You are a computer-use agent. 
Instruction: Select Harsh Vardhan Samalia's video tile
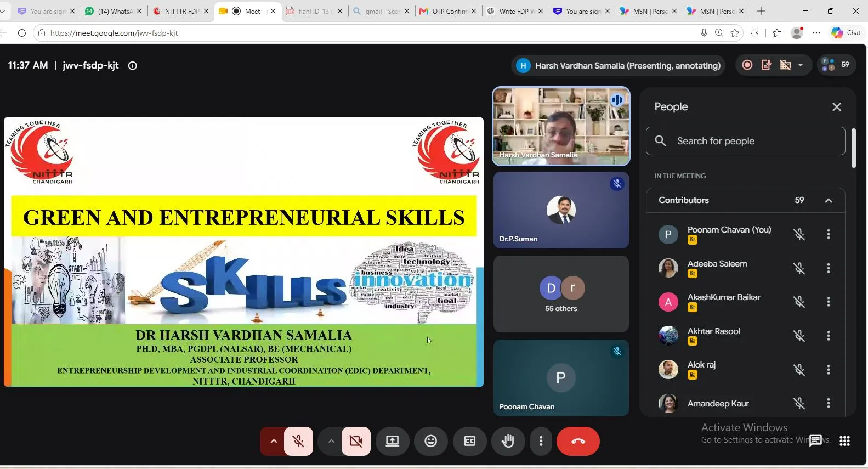(x=561, y=126)
